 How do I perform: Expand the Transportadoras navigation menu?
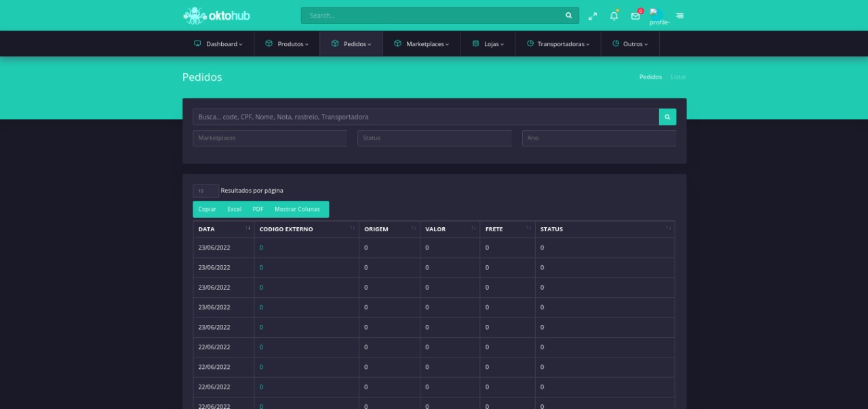[x=558, y=44]
